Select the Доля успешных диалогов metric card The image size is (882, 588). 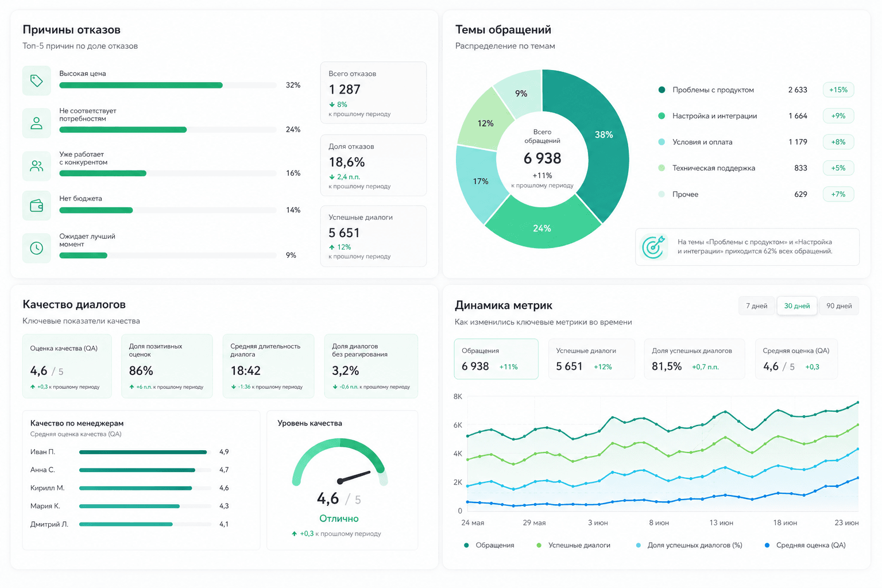pyautogui.click(x=694, y=359)
